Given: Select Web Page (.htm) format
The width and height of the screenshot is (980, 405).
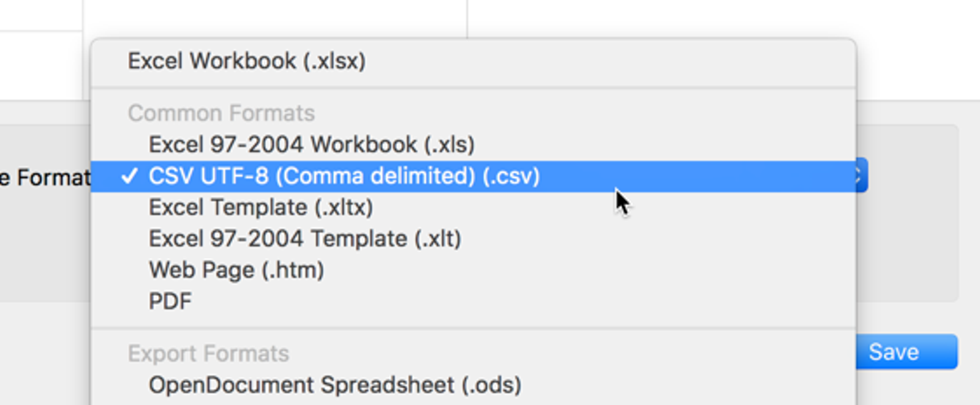Looking at the screenshot, I should (x=473, y=270).
